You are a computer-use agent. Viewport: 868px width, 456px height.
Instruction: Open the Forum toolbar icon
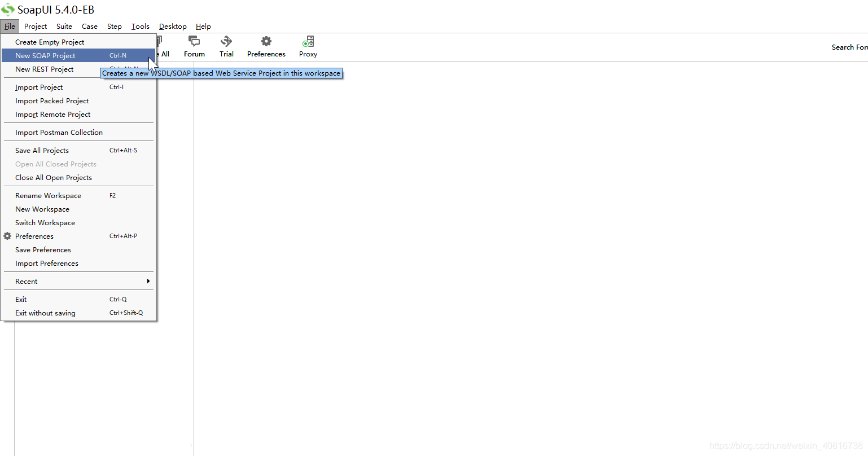[194, 47]
